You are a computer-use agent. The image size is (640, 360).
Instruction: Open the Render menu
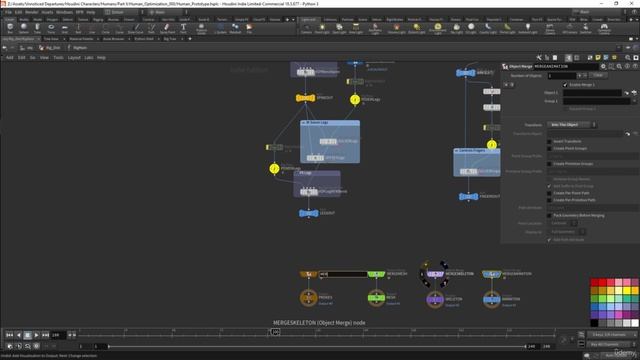(31, 12)
